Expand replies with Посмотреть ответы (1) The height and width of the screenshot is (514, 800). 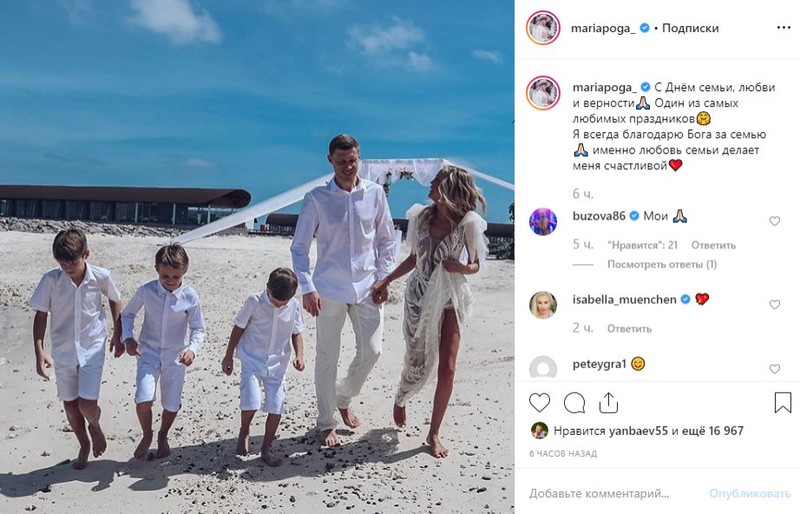tap(662, 264)
